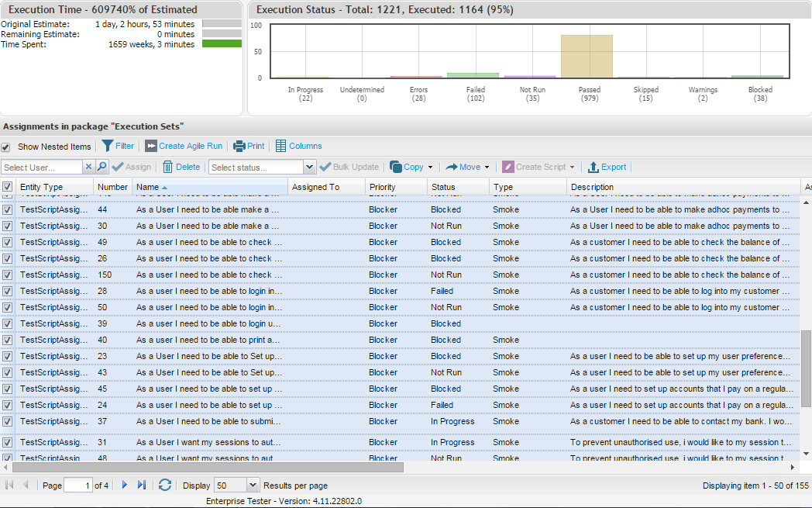Click the user search magnifier icon
The height and width of the screenshot is (508, 812).
pos(101,167)
